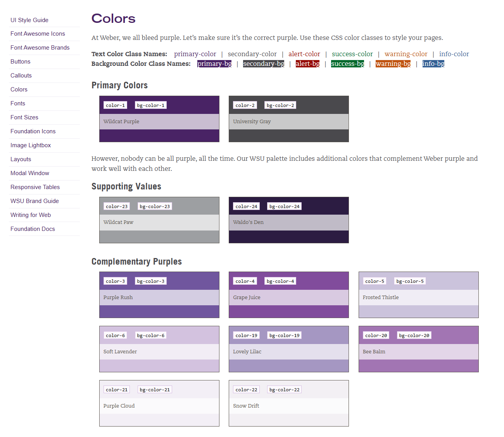504x437 pixels.
Task: Click the Purple Cloud swatch name
Action: 119,406
